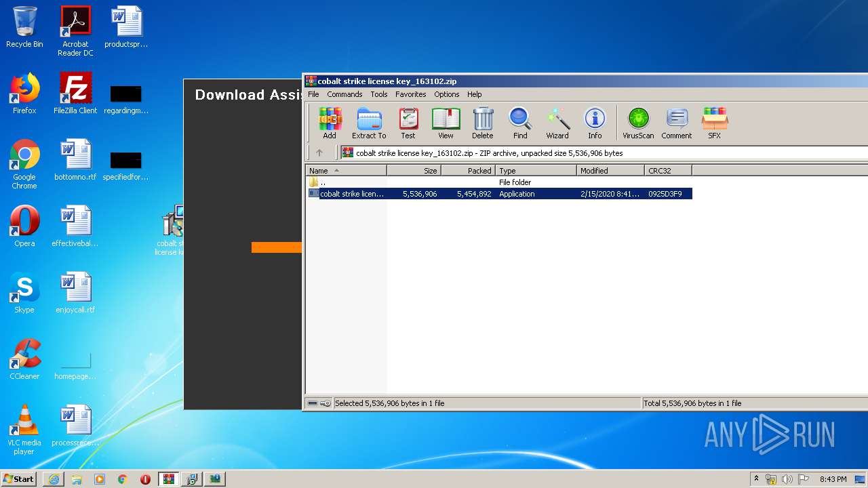The width and height of the screenshot is (868, 488).
Task: Show hidden tray icons arrow
Action: click(756, 479)
